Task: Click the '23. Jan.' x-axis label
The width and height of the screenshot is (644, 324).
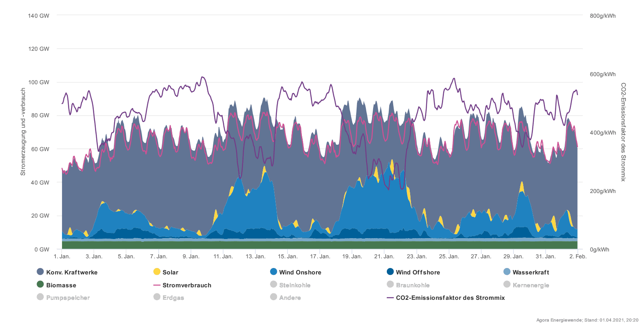Action: [417, 256]
